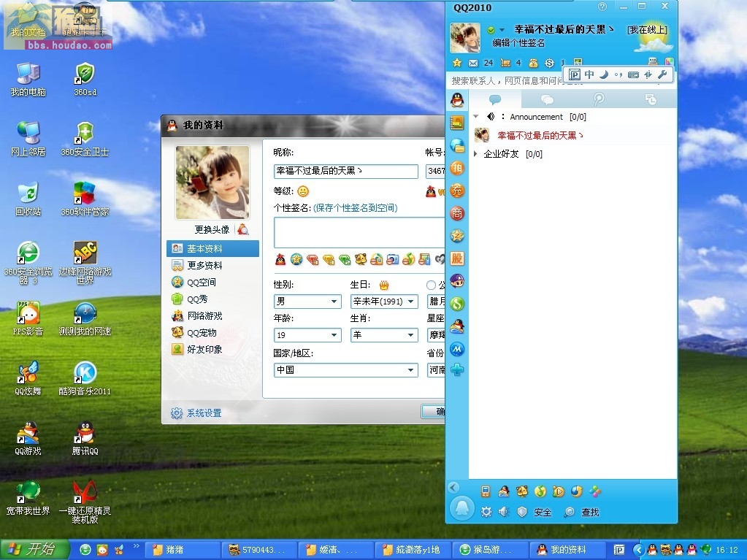The width and height of the screenshot is (747, 560).
Task: Open the 国家/地区 dropdown showing 中国
Action: 346,370
